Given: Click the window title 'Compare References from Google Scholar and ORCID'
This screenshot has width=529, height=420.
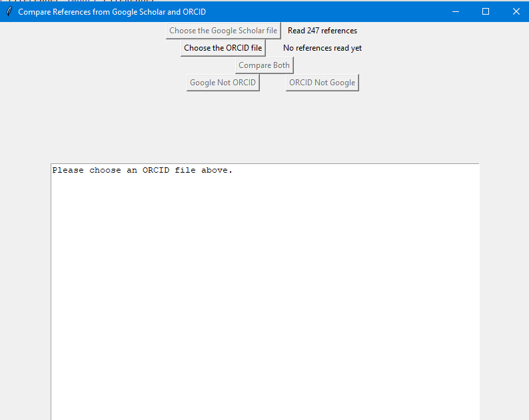Looking at the screenshot, I should tap(112, 12).
